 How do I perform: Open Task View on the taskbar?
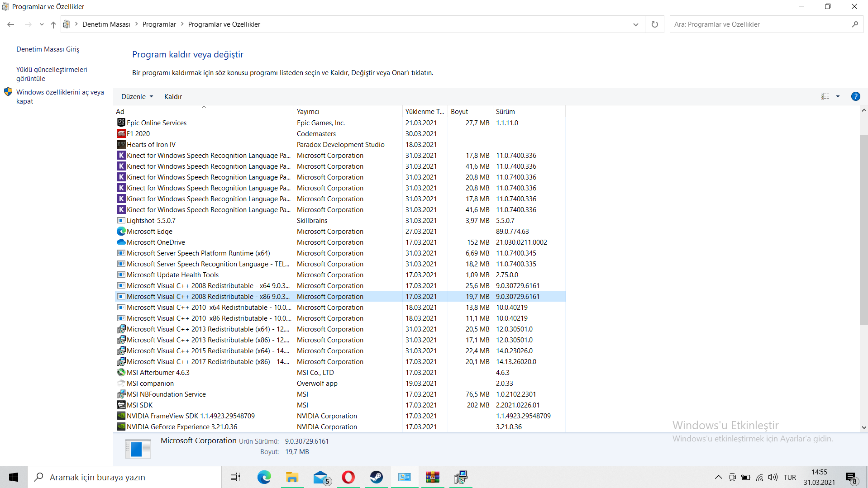235,477
